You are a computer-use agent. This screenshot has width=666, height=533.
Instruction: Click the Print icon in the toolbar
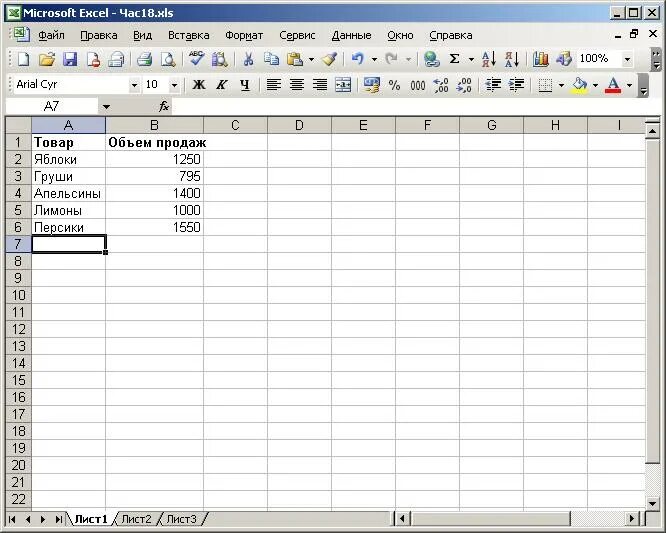[144, 59]
